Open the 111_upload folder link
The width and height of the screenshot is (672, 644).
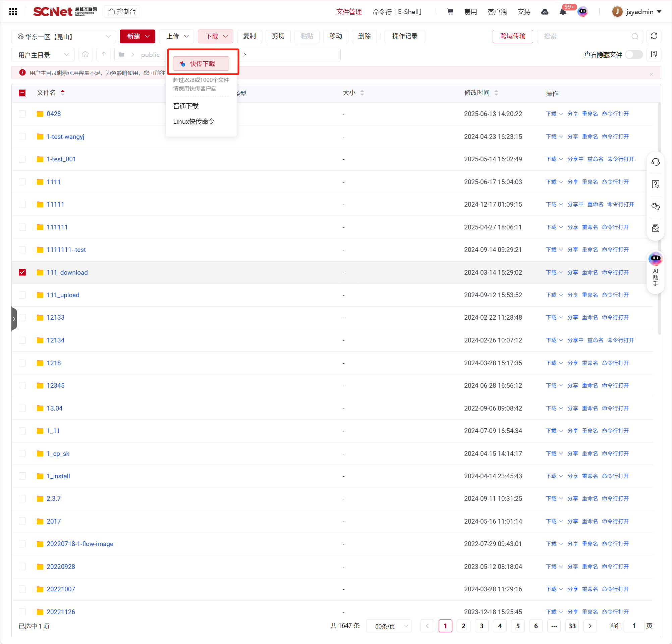click(63, 295)
